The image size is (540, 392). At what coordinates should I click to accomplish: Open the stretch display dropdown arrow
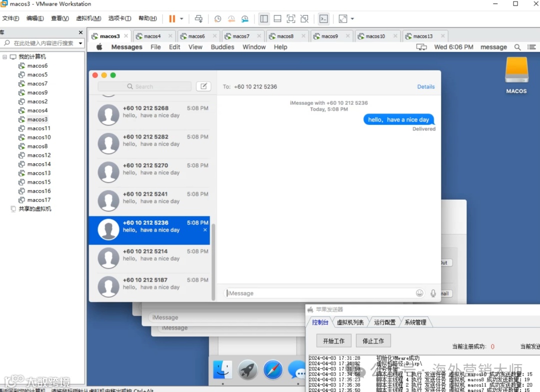coord(352,19)
